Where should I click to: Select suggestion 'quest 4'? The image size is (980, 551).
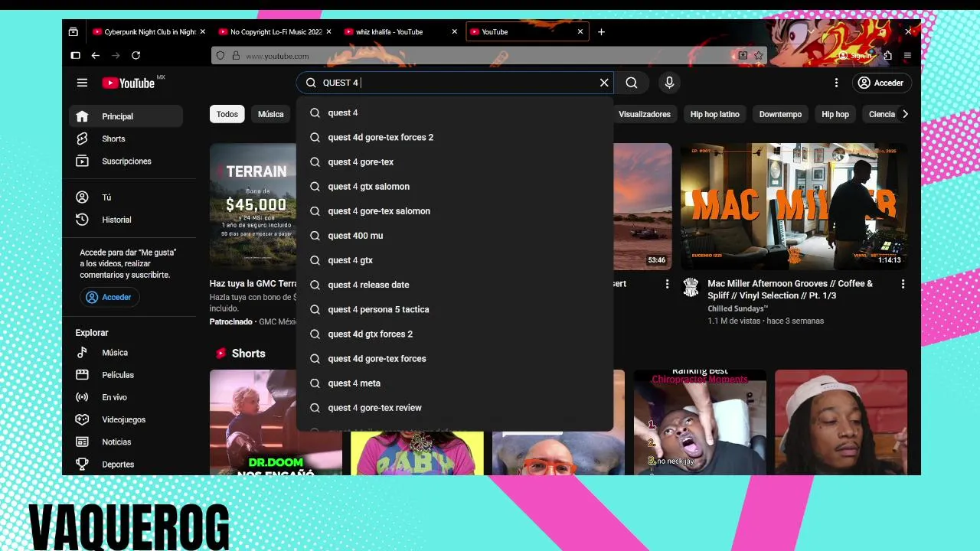[455, 112]
